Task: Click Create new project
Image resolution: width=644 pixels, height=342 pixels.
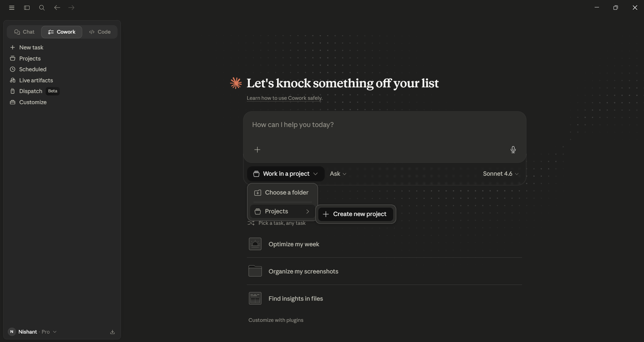Action: click(356, 214)
